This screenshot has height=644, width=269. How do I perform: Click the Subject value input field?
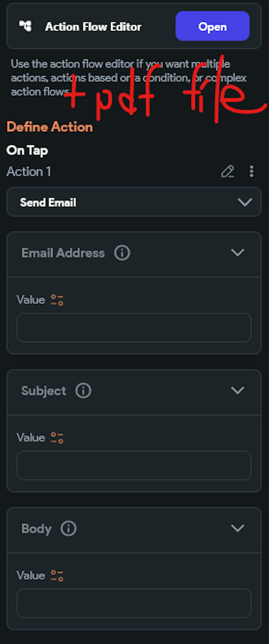point(134,465)
